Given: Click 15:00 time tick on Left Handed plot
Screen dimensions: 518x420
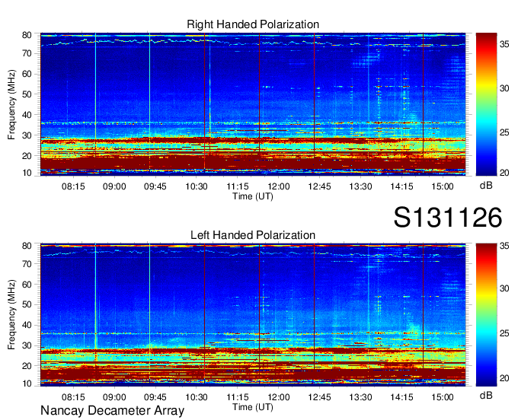Looking at the screenshot, I should tap(443, 397).
